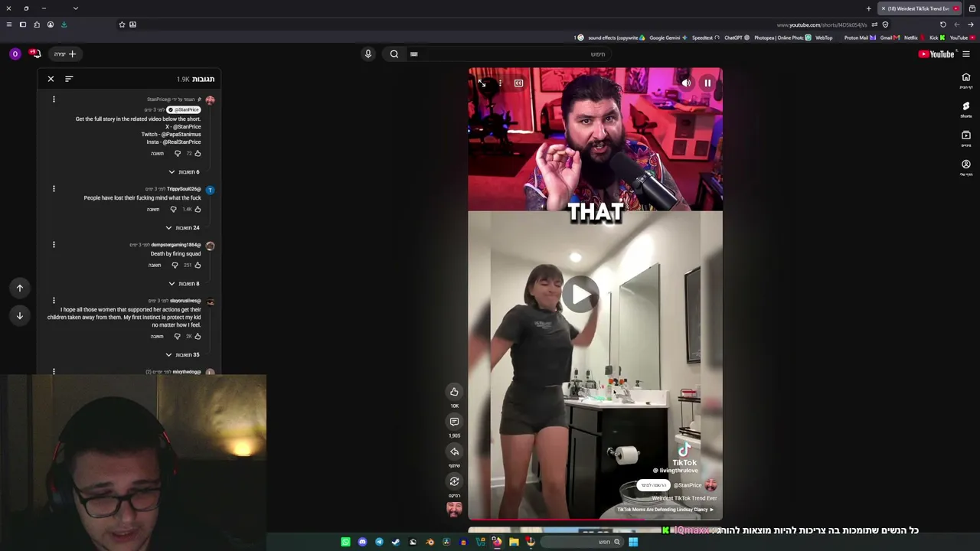Close the comments panel

pyautogui.click(x=51, y=79)
